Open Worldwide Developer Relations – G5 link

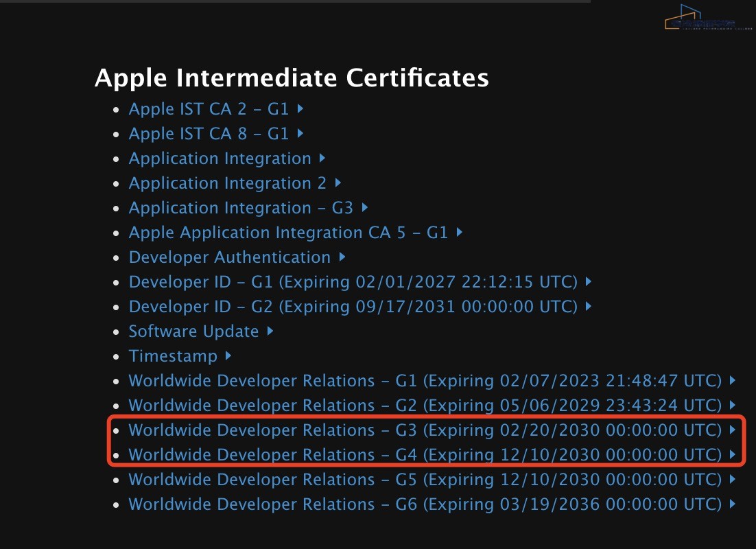(x=425, y=480)
